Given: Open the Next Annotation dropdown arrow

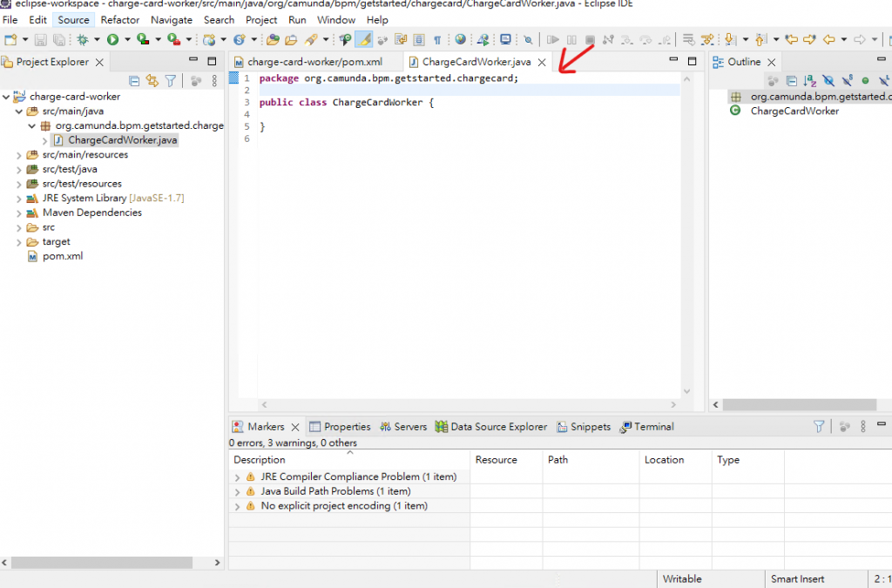Looking at the screenshot, I should coord(746,40).
